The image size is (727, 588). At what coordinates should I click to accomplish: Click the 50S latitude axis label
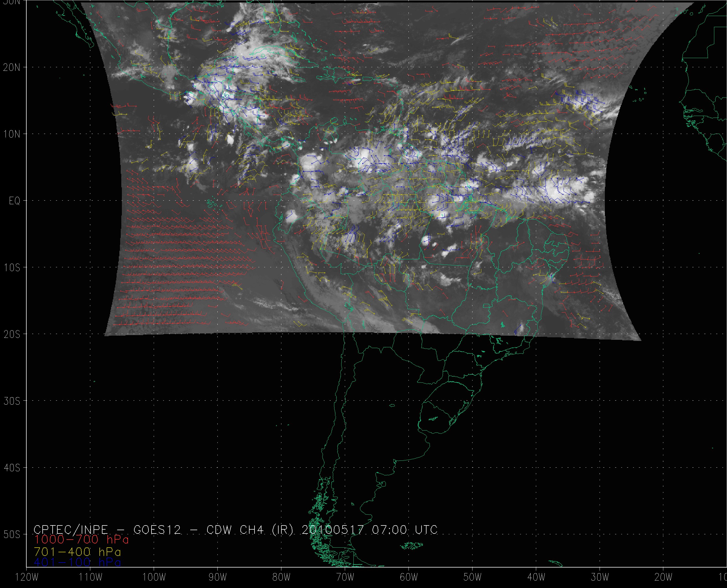(x=12, y=535)
